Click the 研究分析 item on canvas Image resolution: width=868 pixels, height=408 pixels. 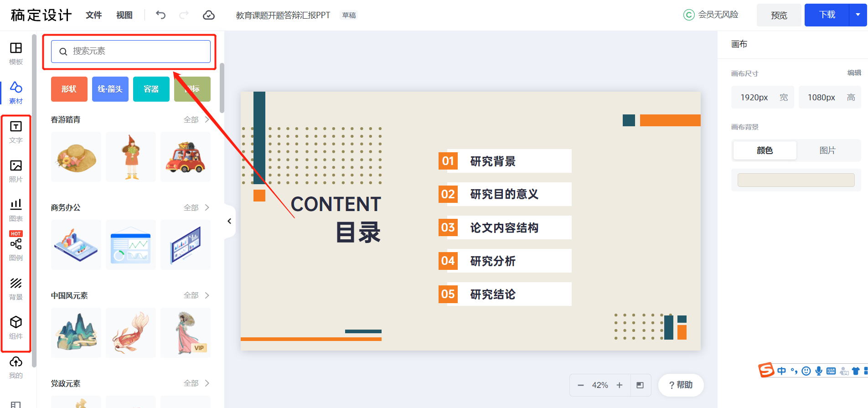pyautogui.click(x=493, y=261)
